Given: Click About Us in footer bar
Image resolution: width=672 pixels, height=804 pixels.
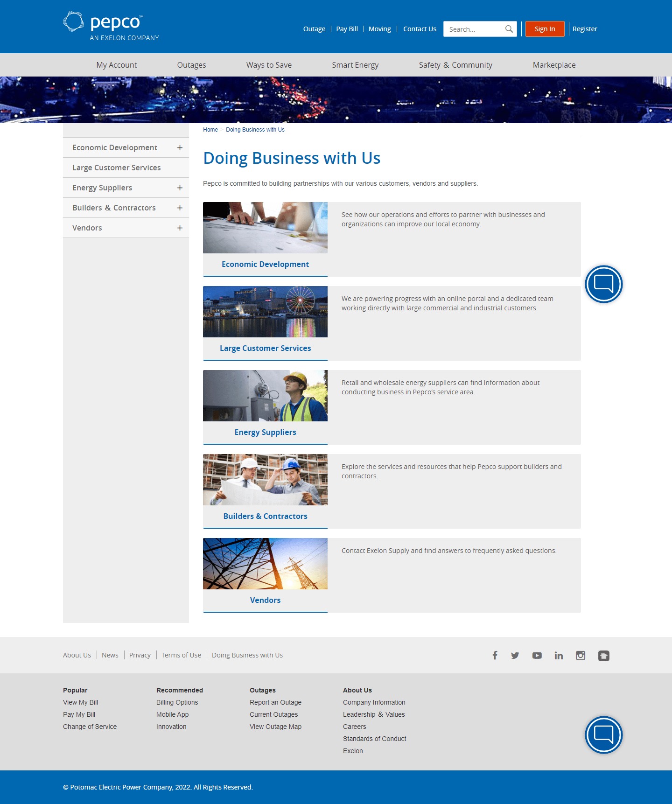Looking at the screenshot, I should (x=77, y=655).
